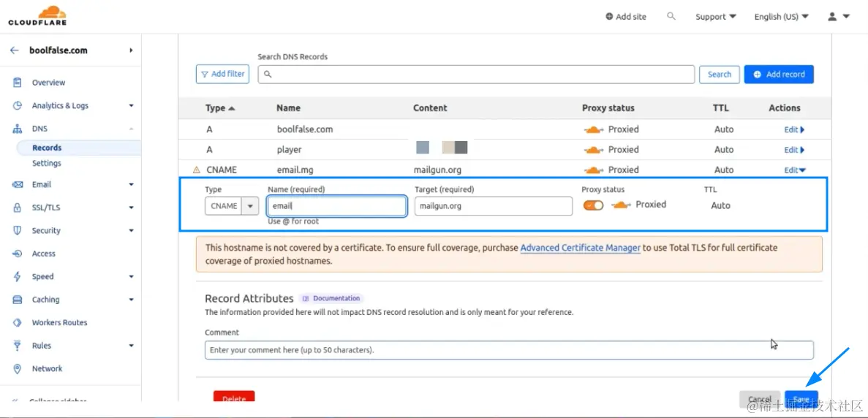The image size is (868, 418).
Task: Open the Advanced Certificate Manager link
Action: click(x=580, y=248)
